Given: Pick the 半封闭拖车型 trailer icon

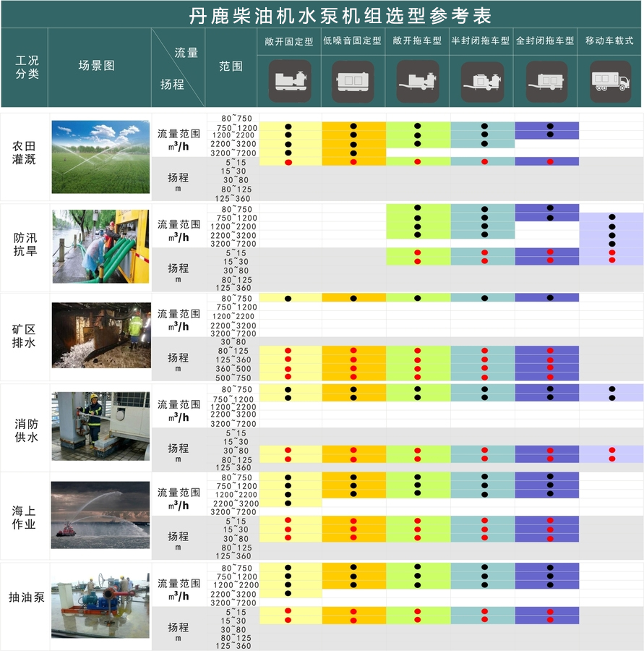Looking at the screenshot, I should point(482,82).
